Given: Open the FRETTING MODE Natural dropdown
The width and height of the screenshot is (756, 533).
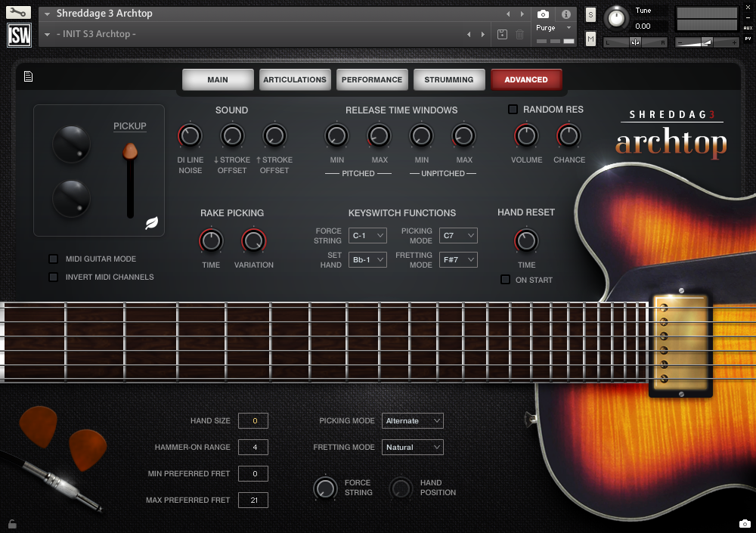Looking at the screenshot, I should coord(412,447).
